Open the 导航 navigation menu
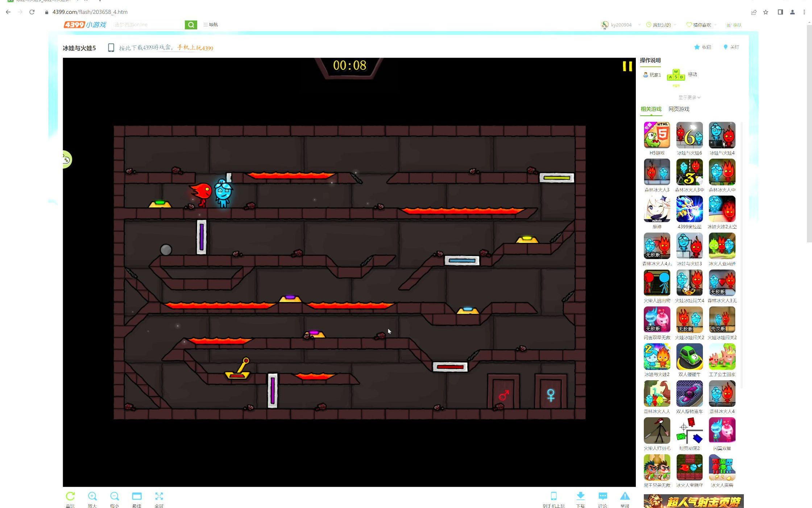Screen dimensions: 812x508 [211, 25]
